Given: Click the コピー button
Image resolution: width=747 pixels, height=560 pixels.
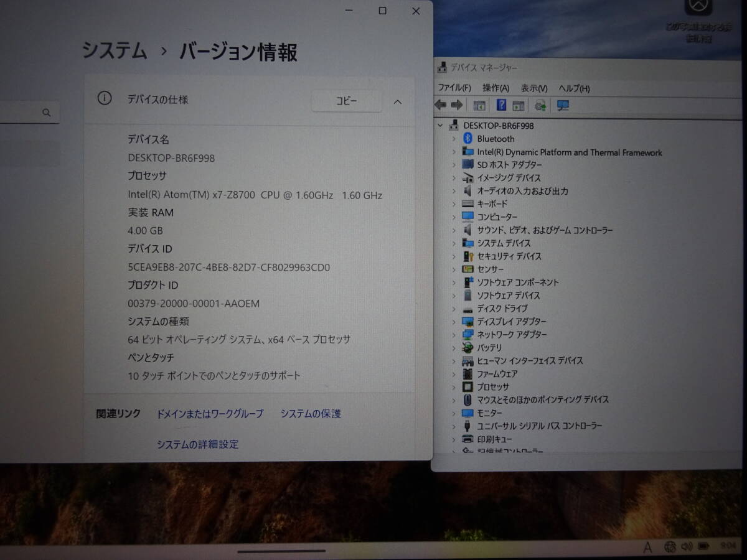Looking at the screenshot, I should 347,101.
